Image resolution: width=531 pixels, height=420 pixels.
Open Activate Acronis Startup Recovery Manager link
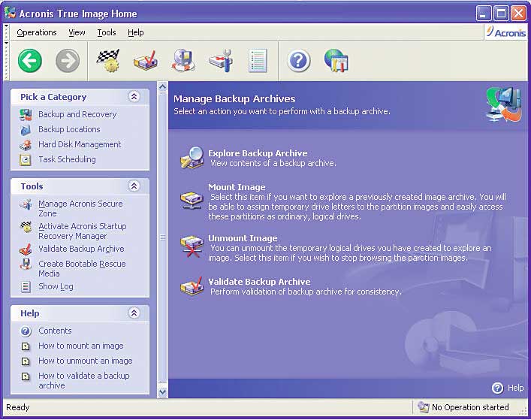(x=83, y=231)
